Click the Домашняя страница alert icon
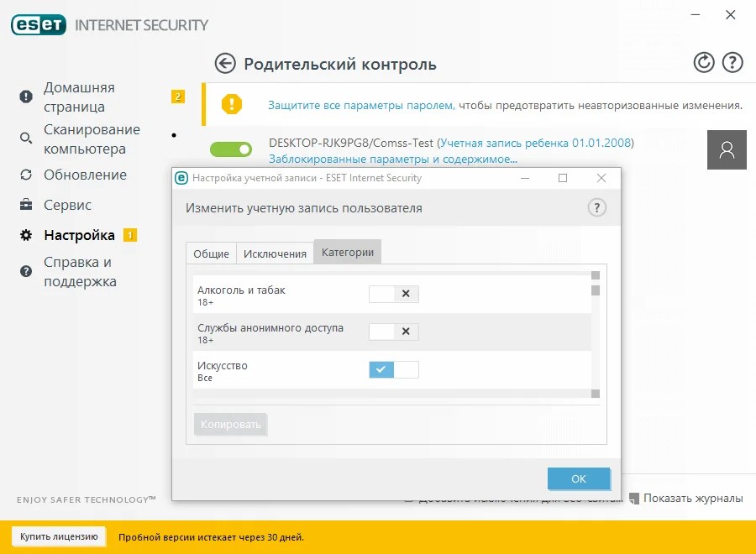The height and width of the screenshot is (554, 756). coord(26,97)
